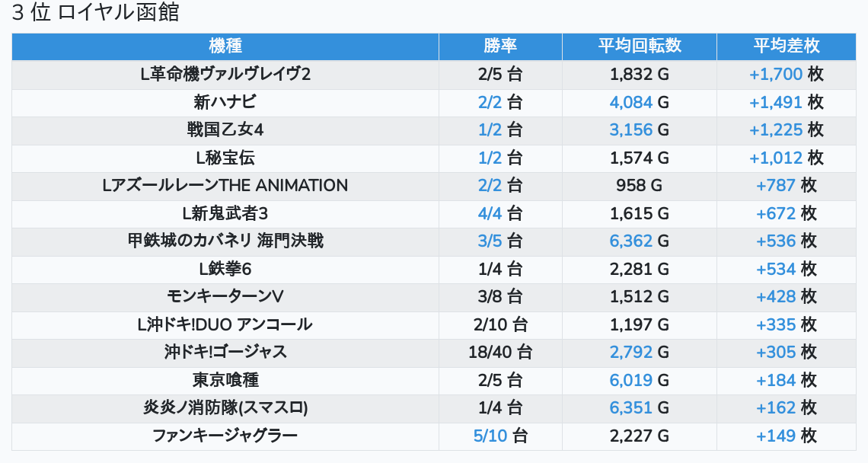868x463 pixels.
Task: Sort by the 勝率 column header
Action: 500,46
